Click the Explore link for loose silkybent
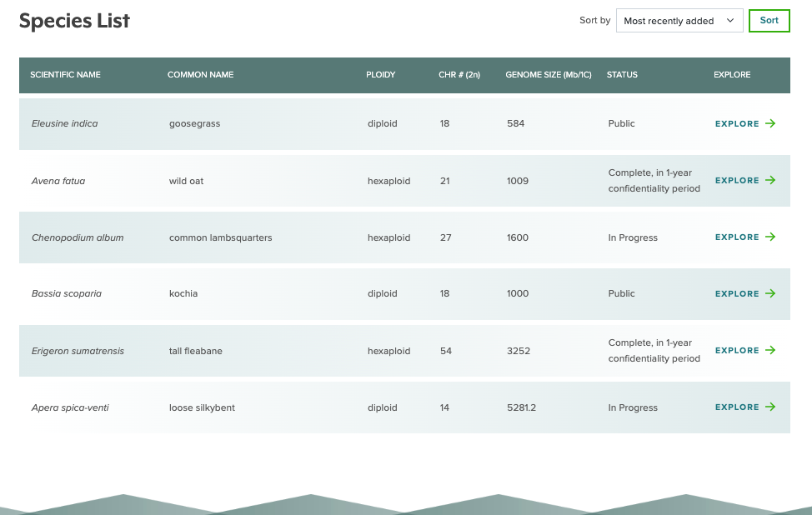The image size is (812, 515). [737, 407]
